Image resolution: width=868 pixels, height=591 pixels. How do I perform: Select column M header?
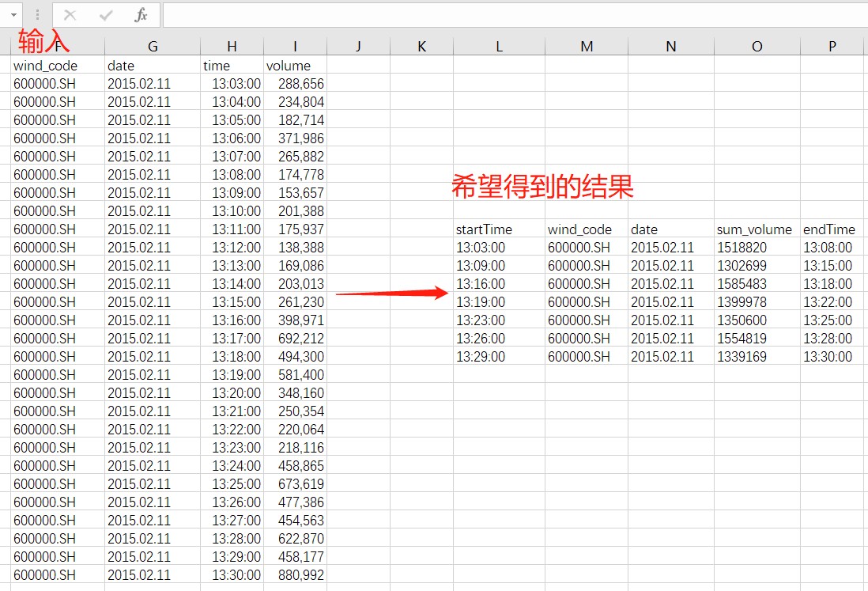pos(587,47)
